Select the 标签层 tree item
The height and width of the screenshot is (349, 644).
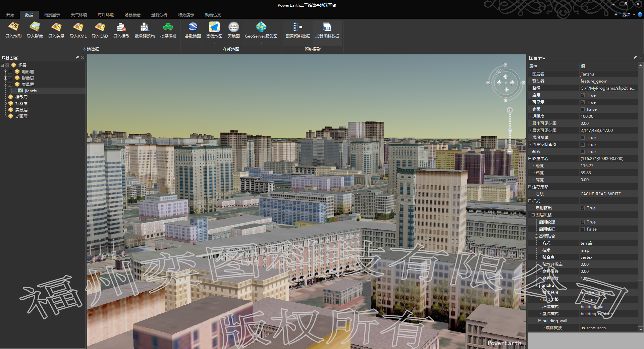(x=21, y=104)
